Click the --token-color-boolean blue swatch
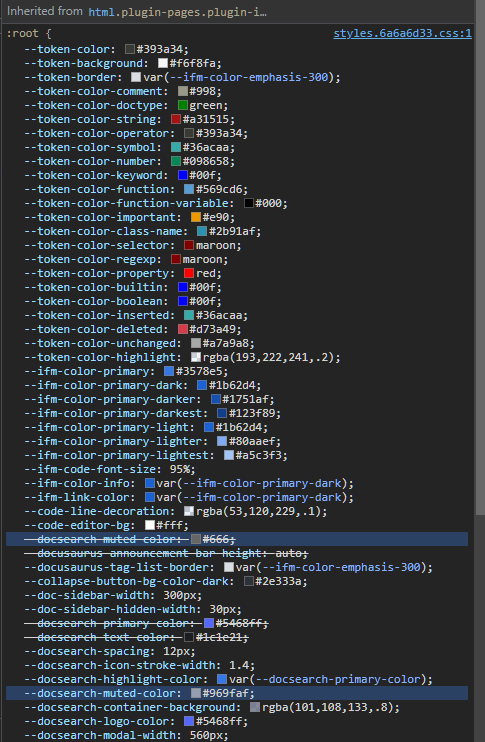485x742 pixels. pos(183,301)
